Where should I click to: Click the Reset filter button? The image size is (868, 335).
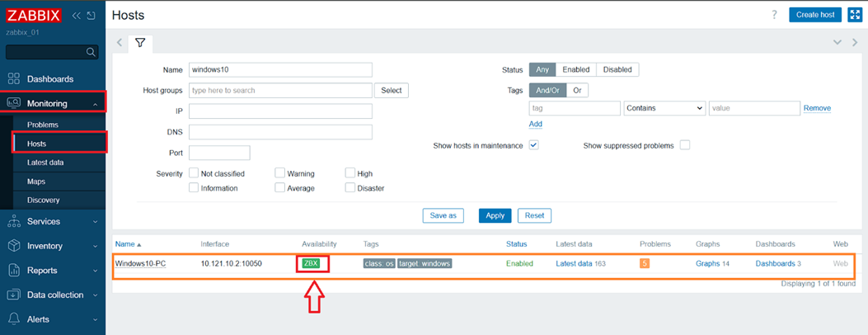534,215
